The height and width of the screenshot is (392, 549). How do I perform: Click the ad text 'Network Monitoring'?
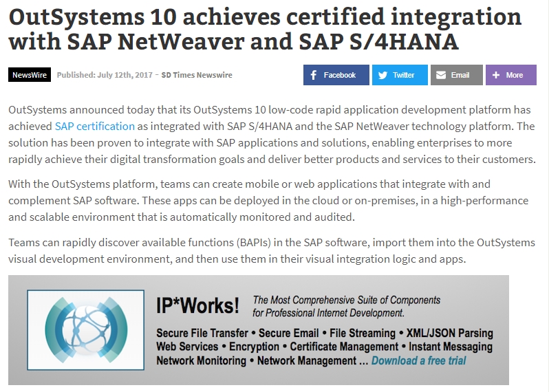click(x=202, y=360)
